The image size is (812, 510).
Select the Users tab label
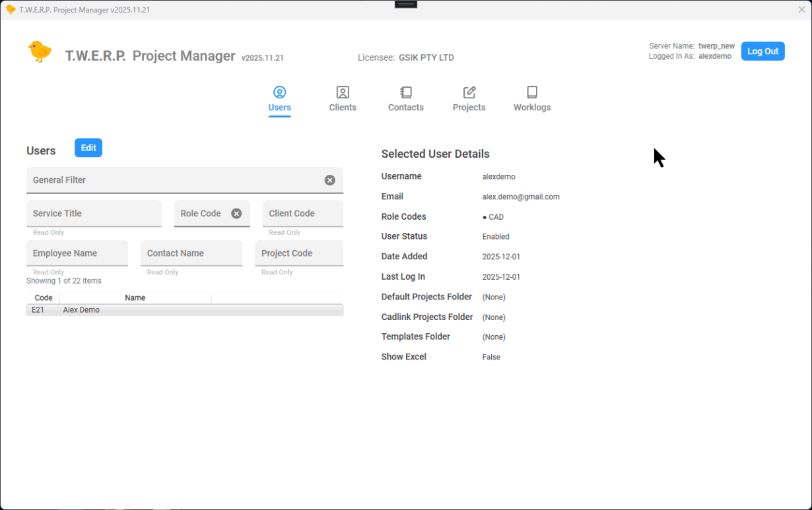click(x=280, y=108)
